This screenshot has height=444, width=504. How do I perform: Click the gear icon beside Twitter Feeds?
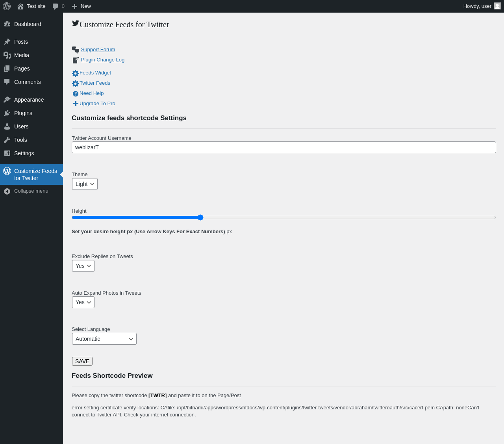(x=76, y=84)
